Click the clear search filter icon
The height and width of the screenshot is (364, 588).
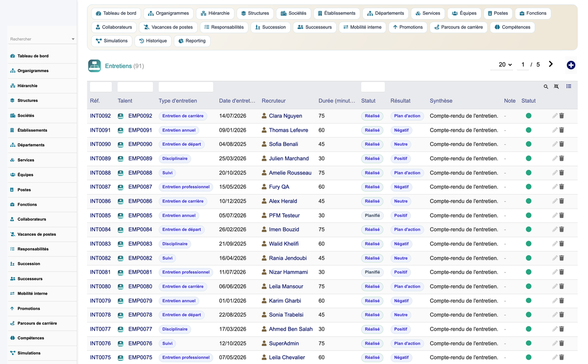tap(556, 87)
